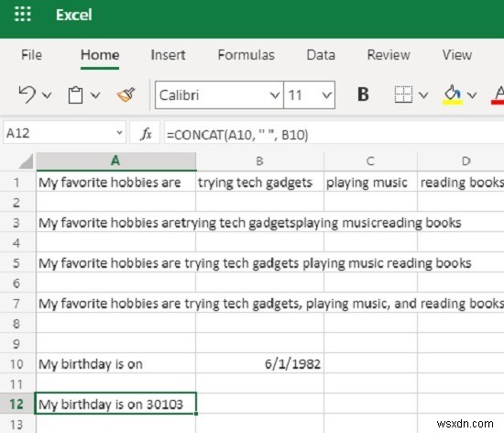Open the Paste options dropdown arrow
504x433 pixels.
[x=95, y=95]
